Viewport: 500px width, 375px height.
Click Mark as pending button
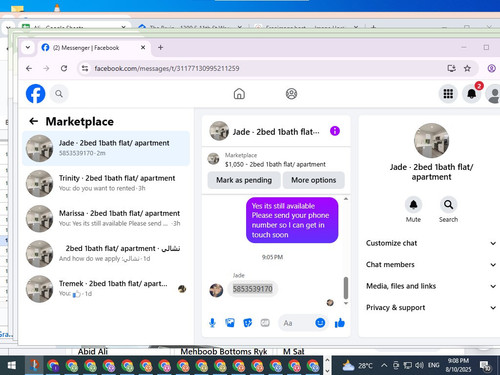pyautogui.click(x=244, y=180)
